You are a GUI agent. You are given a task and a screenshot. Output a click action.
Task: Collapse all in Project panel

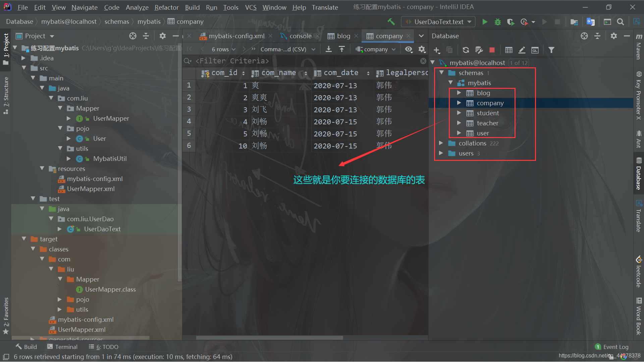coord(146,36)
